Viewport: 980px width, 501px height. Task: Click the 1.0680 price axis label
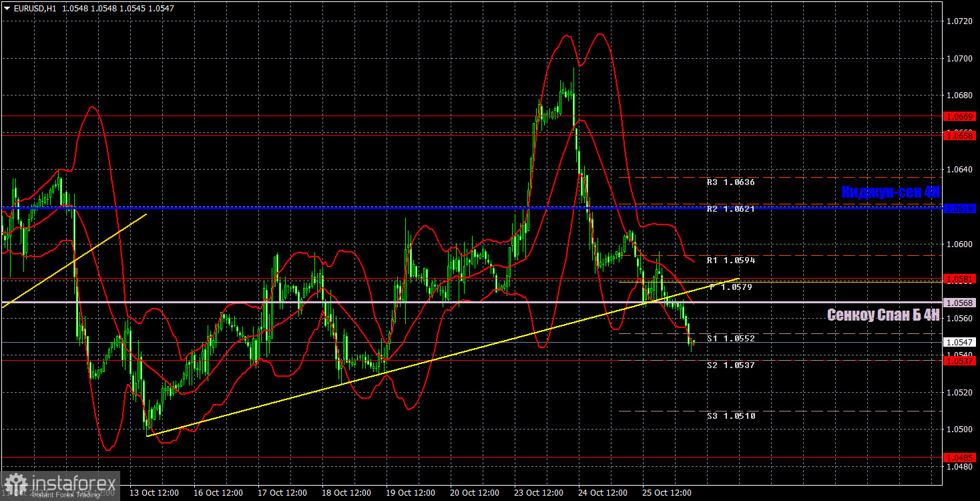coord(960,96)
